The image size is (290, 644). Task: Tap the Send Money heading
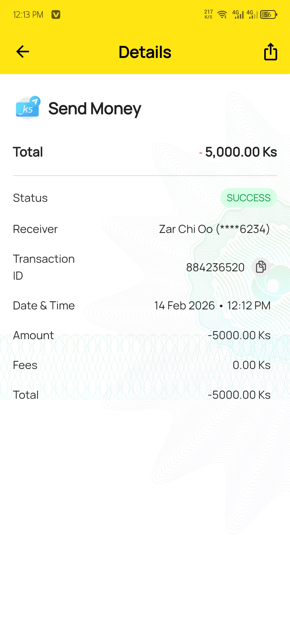tap(95, 109)
